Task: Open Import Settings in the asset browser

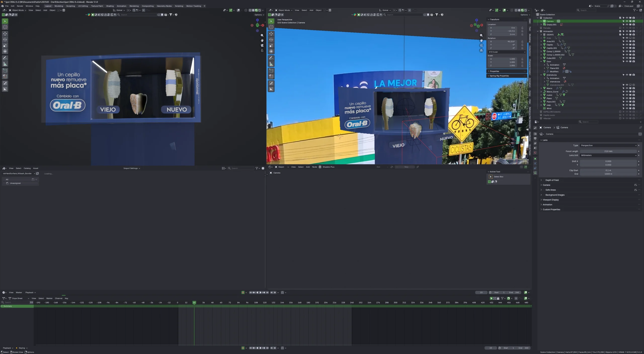Action: point(132,168)
